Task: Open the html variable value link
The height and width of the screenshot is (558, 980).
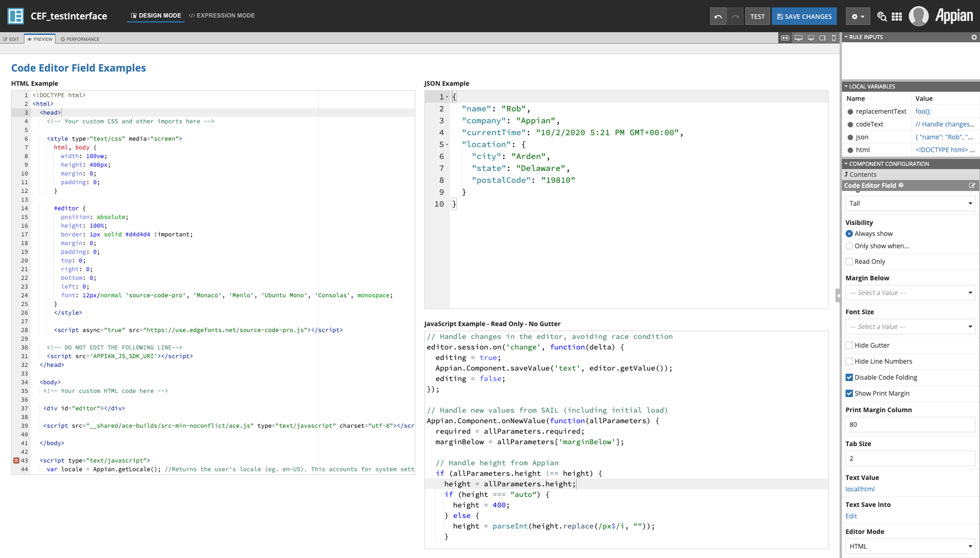Action: (x=945, y=150)
